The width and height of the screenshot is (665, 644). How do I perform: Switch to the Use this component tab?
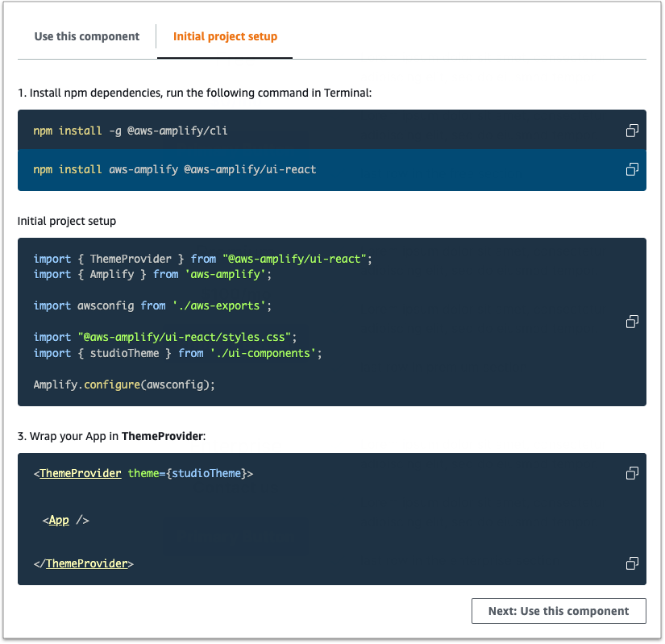click(87, 36)
